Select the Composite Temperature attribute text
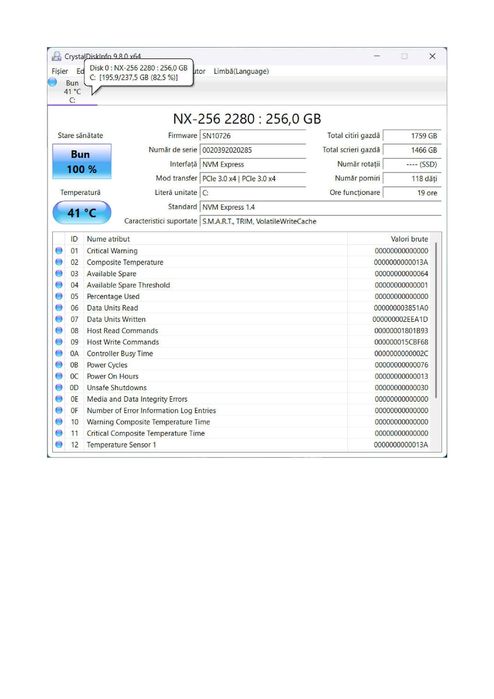This screenshot has width=494, height=699. click(125, 262)
